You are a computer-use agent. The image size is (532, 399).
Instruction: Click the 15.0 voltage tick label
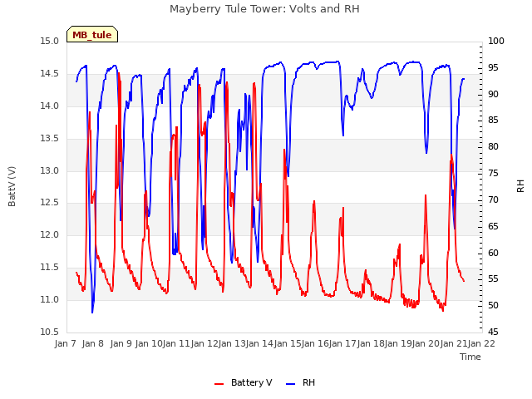(x=49, y=42)
